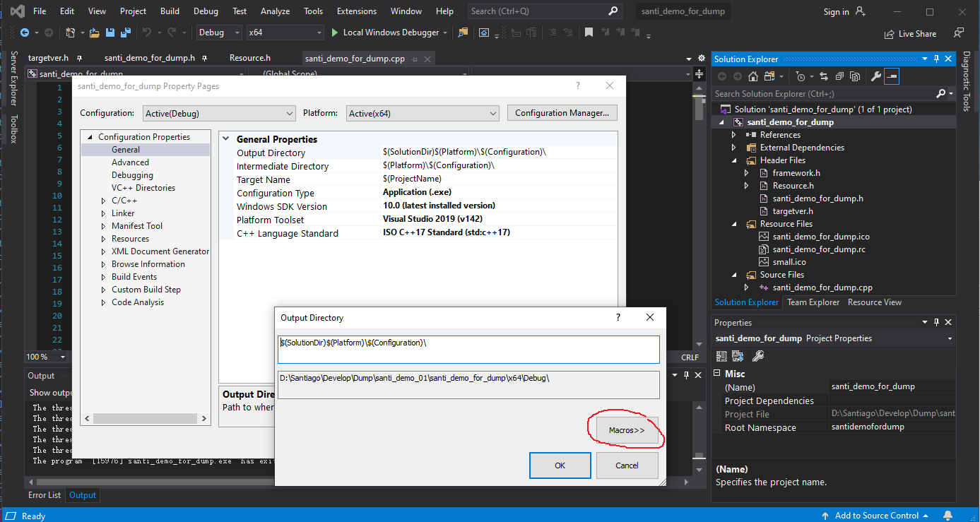This screenshot has height=522, width=980.
Task: Click the Sync with Active Document icon
Action: (823, 76)
